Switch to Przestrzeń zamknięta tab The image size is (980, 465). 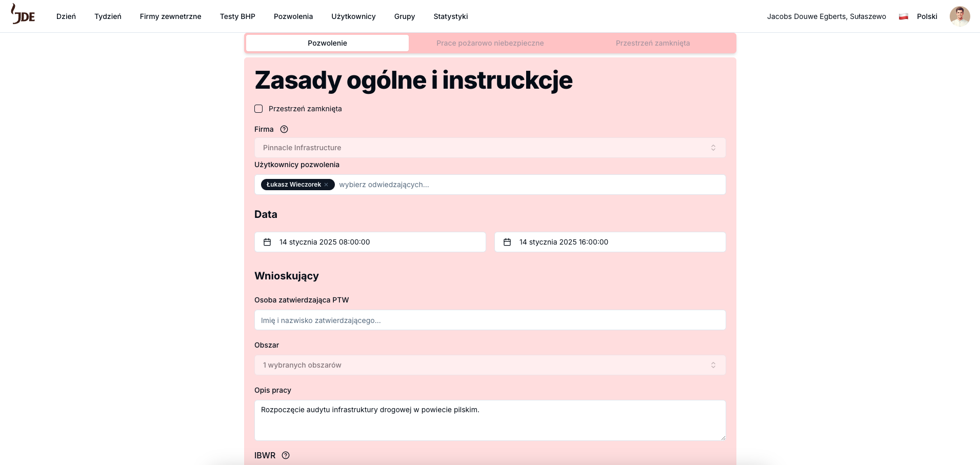653,43
